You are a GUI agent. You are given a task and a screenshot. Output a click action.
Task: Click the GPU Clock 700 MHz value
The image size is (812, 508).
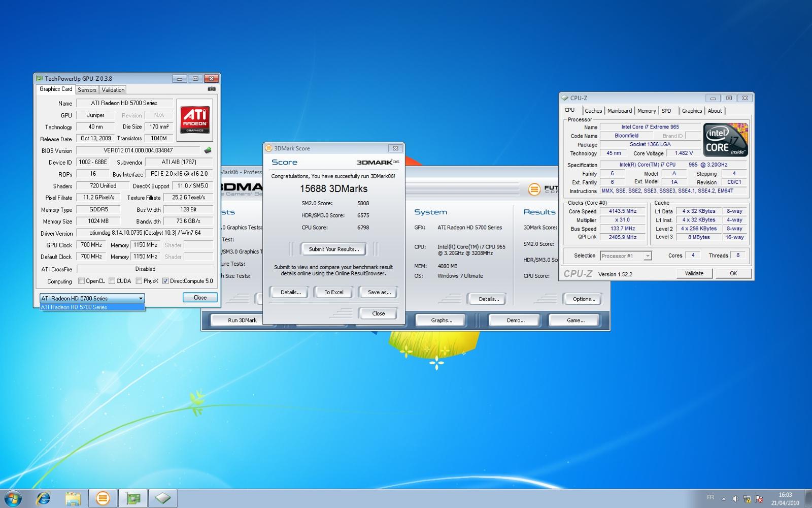tap(91, 245)
